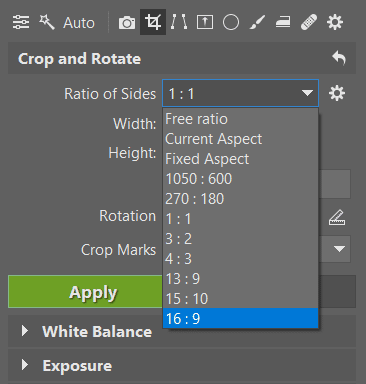Select the retouching bandage tool icon

tap(309, 22)
